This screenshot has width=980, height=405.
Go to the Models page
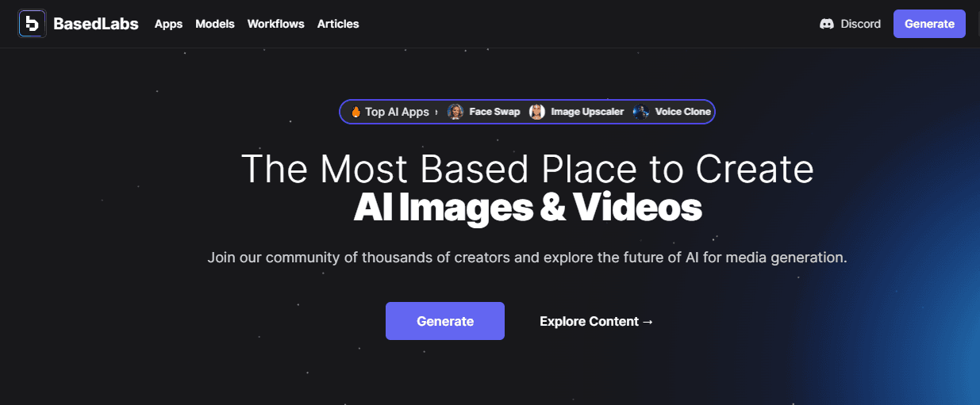click(215, 24)
